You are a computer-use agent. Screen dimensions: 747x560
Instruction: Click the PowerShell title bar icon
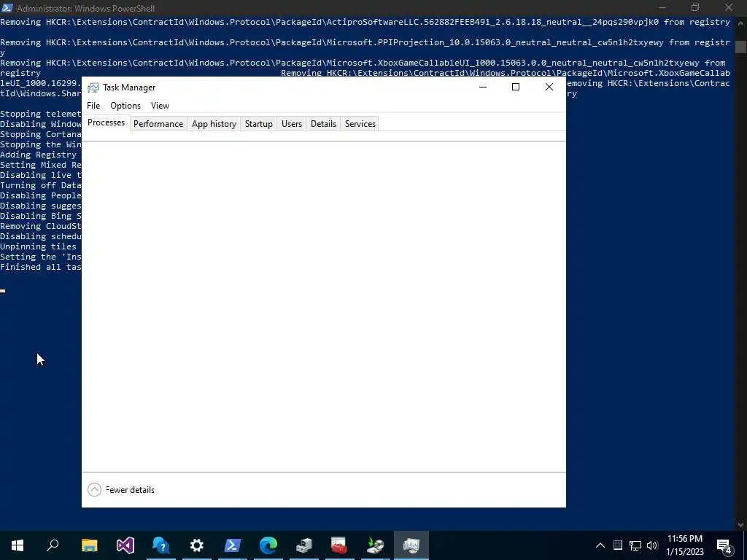pos(7,7)
